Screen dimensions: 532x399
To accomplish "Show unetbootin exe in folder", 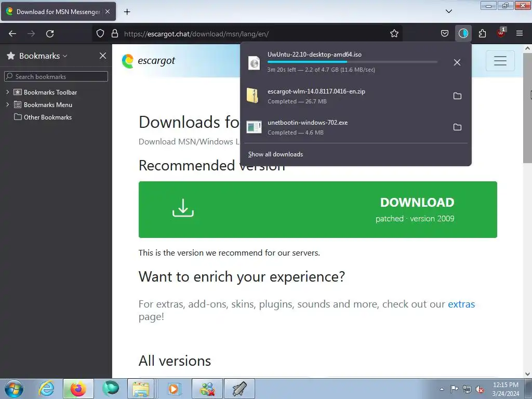I will pos(457,127).
